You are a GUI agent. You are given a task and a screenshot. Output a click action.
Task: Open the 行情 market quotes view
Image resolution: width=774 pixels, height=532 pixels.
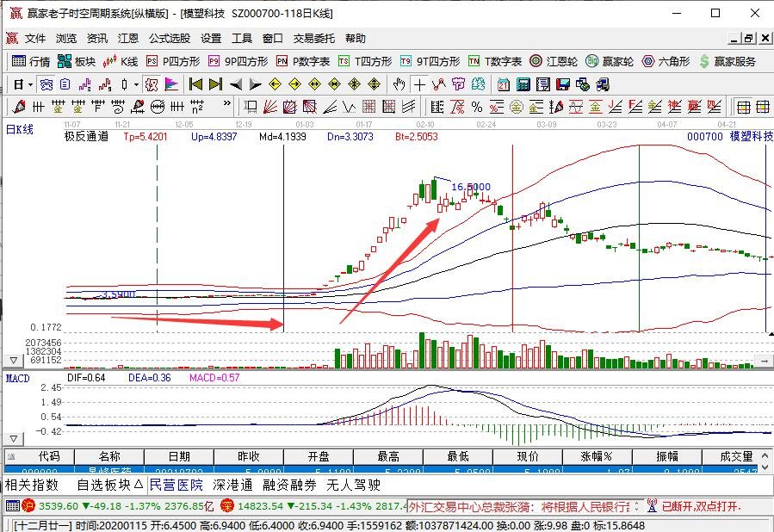(31, 61)
